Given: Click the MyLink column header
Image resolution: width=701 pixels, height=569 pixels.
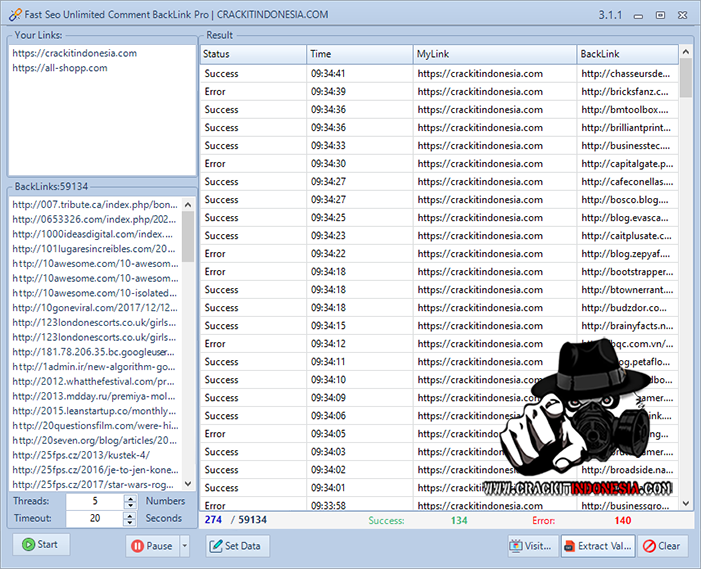Looking at the screenshot, I should 494,54.
